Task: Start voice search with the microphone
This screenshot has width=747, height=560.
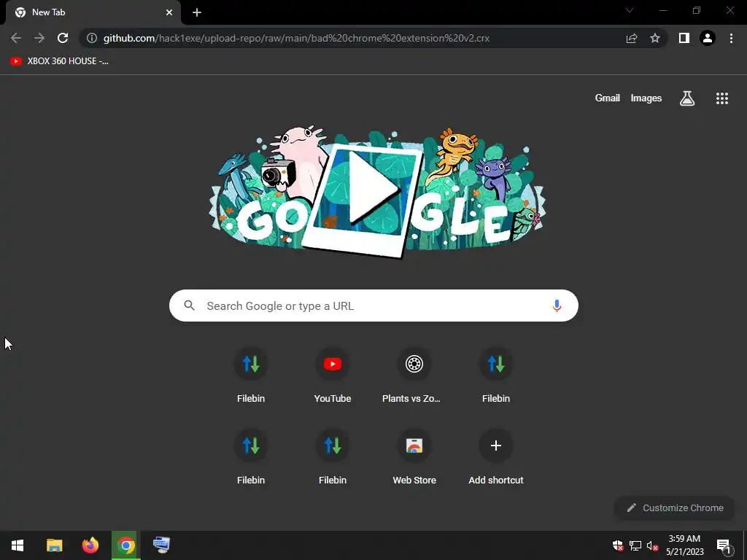Action: [x=557, y=306]
